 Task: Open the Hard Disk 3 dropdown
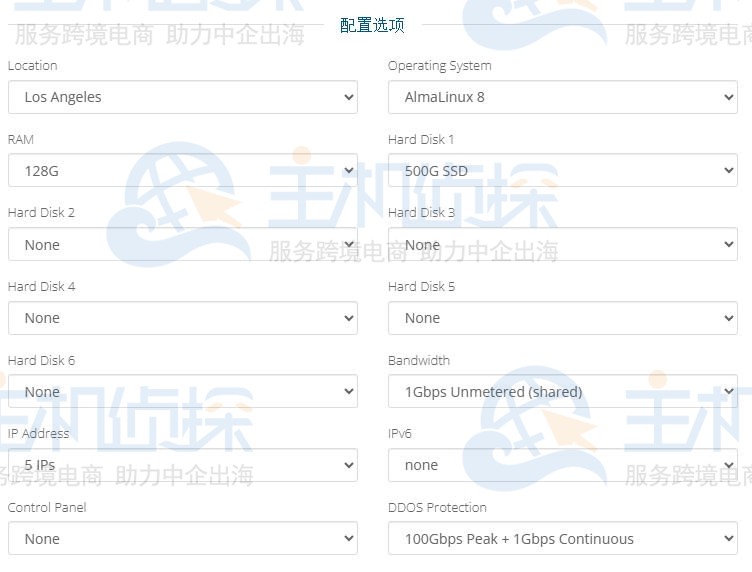[563, 245]
